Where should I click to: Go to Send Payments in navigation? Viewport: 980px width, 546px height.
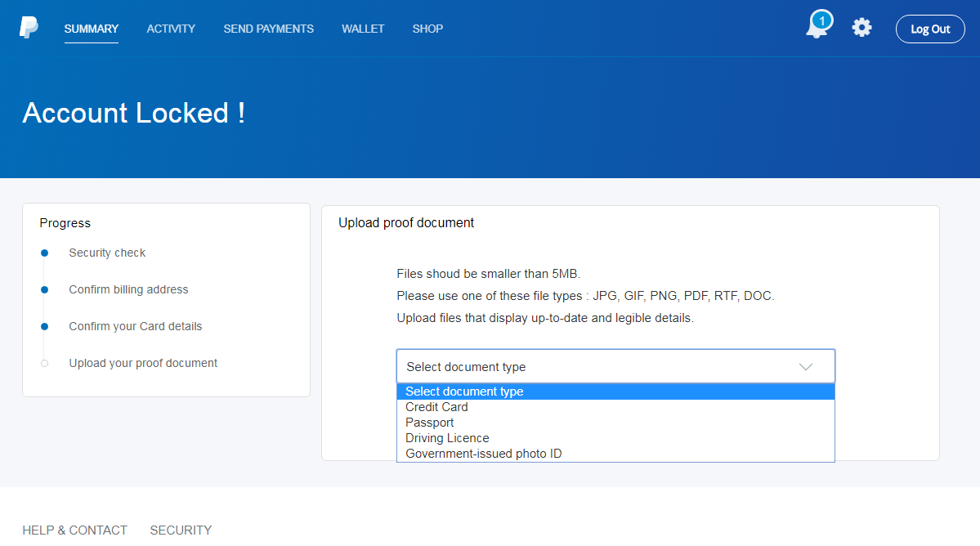[x=268, y=29]
